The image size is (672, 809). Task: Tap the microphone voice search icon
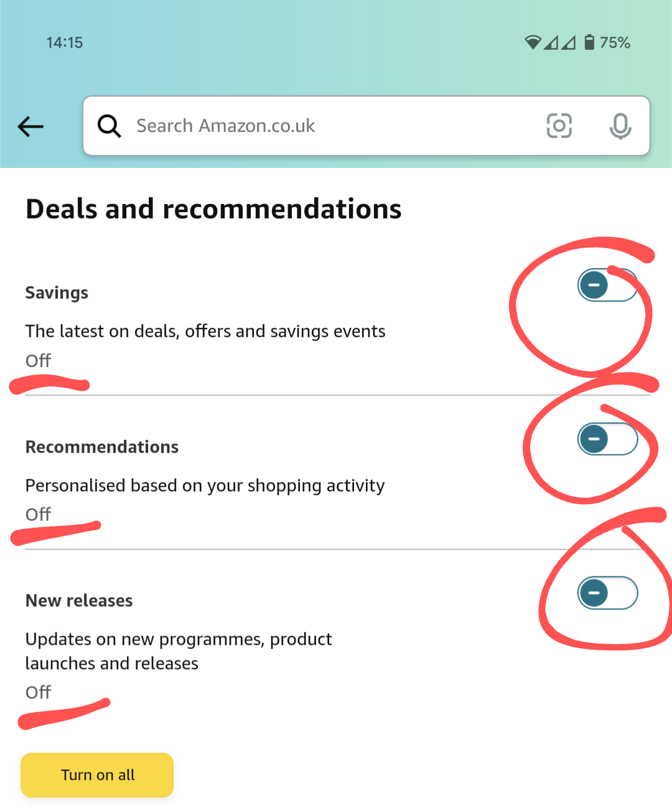(x=620, y=126)
